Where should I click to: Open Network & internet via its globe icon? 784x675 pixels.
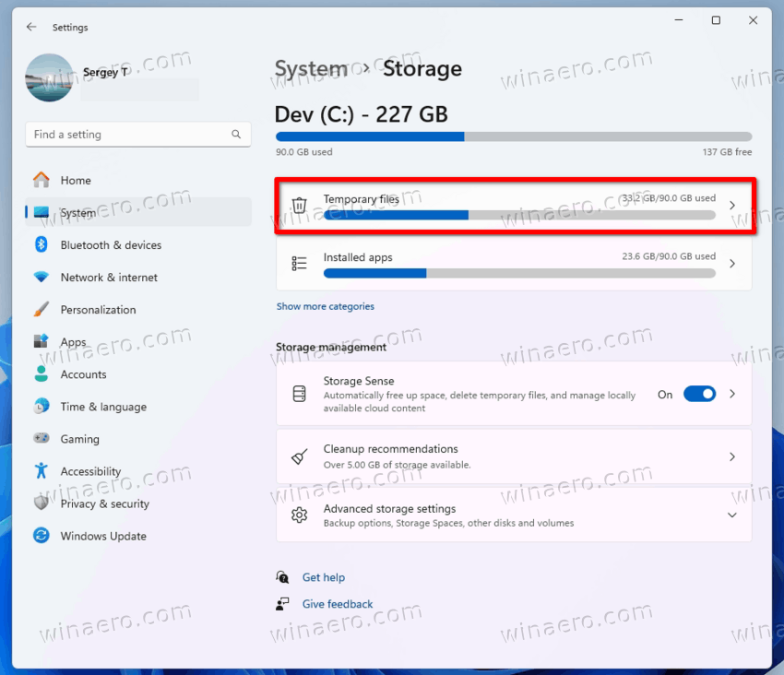click(42, 277)
